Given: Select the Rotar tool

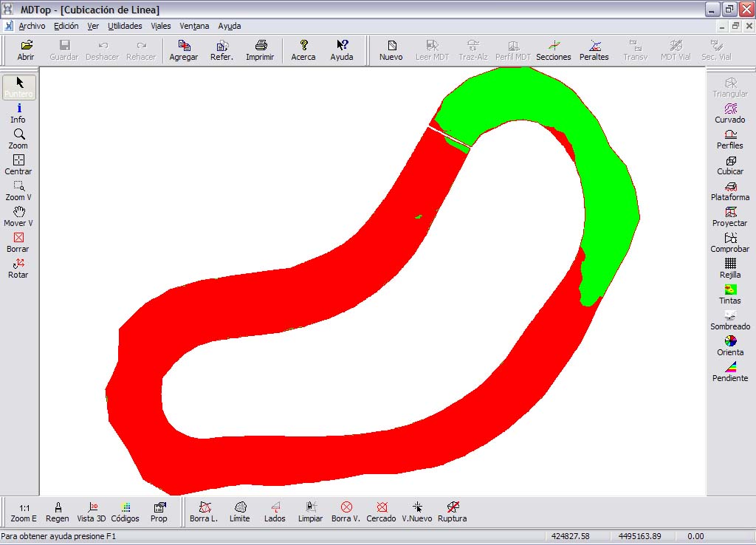Looking at the screenshot, I should (x=18, y=269).
